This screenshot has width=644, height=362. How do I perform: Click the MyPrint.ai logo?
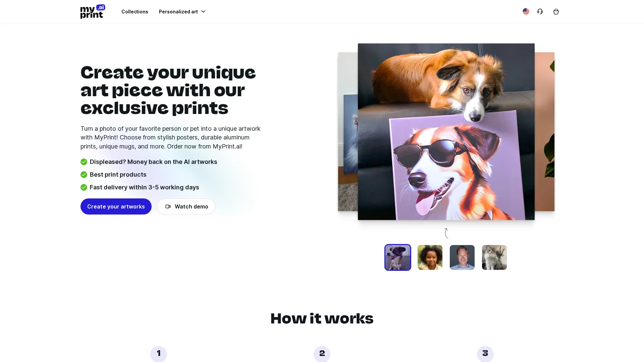(x=93, y=11)
